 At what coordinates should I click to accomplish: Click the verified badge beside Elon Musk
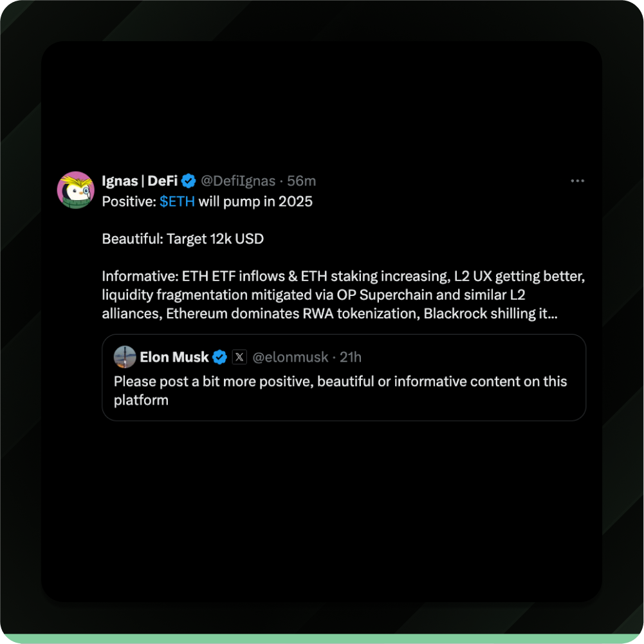coord(220,357)
